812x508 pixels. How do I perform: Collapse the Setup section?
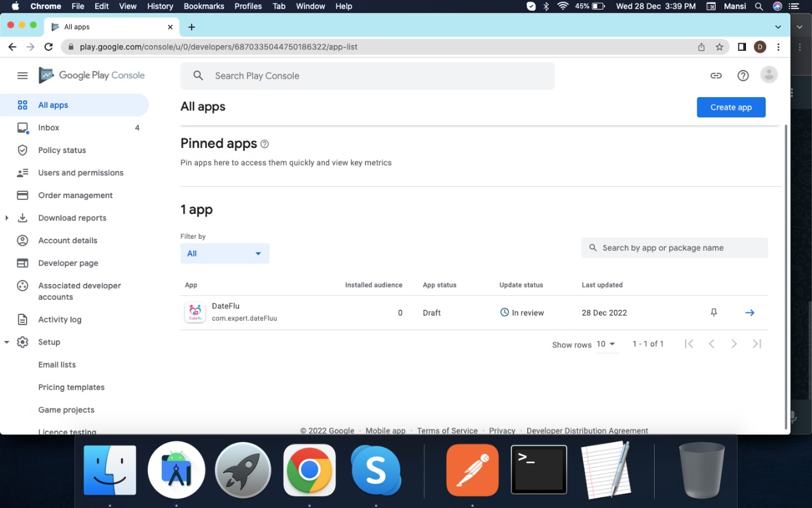(x=7, y=342)
